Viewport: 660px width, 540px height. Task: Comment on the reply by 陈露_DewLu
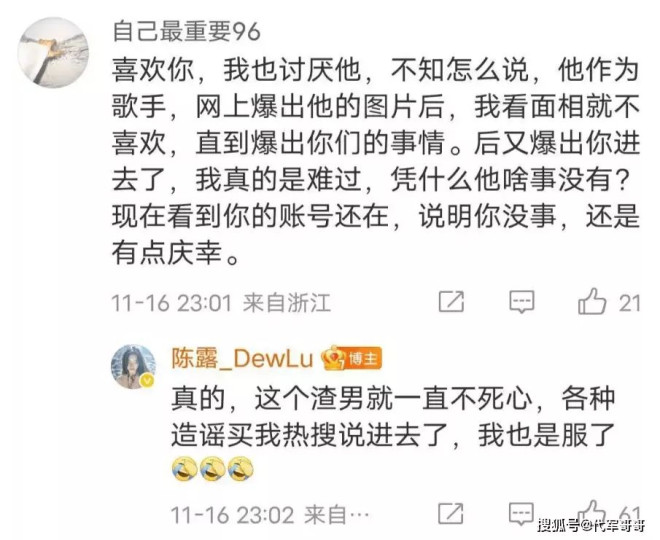click(x=522, y=513)
